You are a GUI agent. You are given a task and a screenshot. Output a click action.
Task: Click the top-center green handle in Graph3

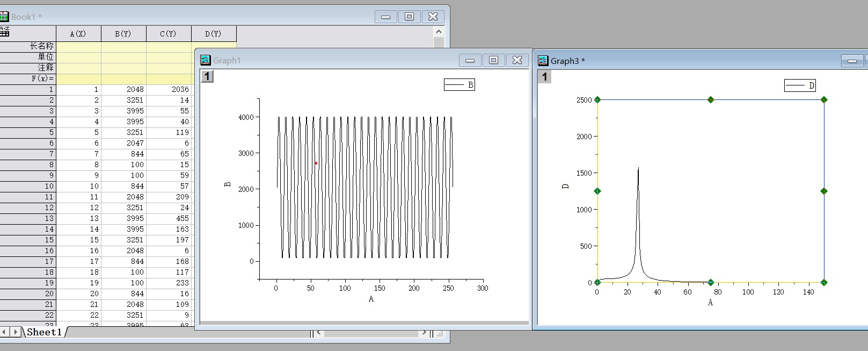711,100
